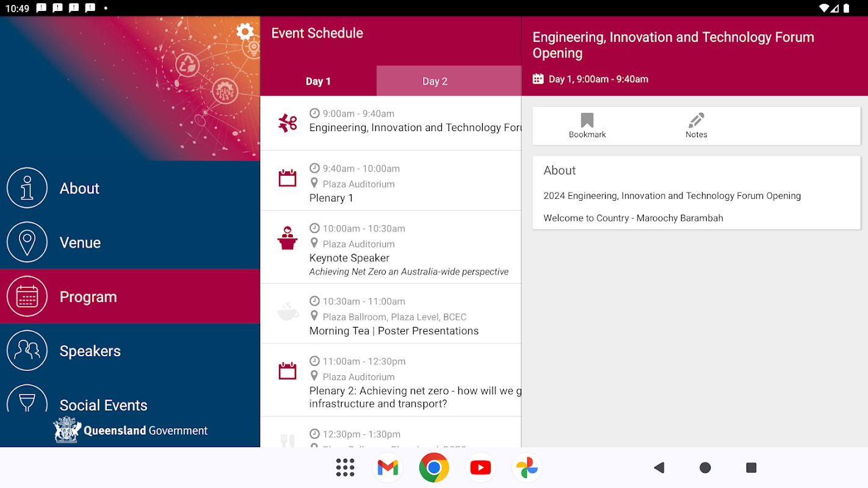Click the 11:00am - 12:30pm time label
868x488 pixels.
(364, 361)
